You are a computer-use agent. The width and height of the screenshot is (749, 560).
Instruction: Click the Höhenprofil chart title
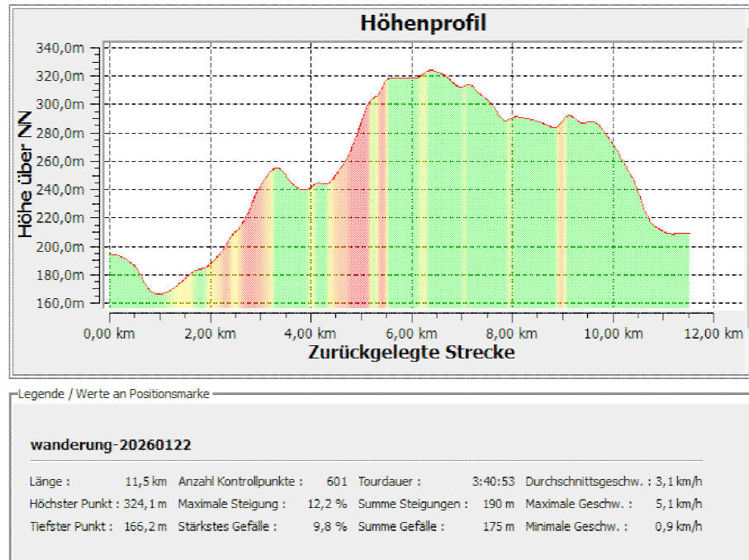pyautogui.click(x=423, y=23)
